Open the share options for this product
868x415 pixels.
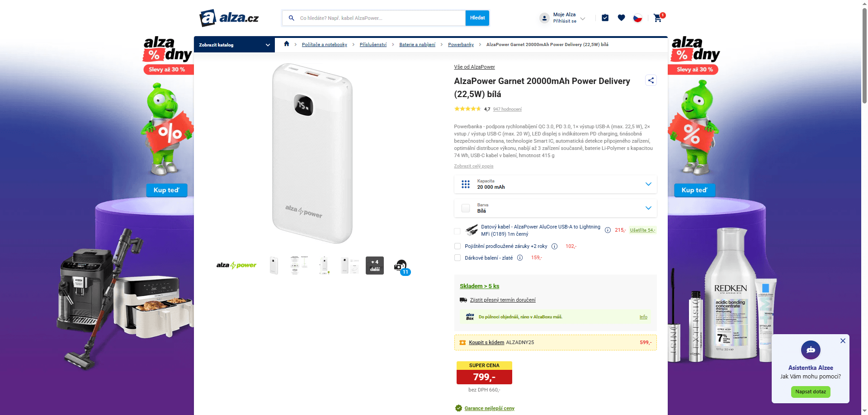(651, 80)
